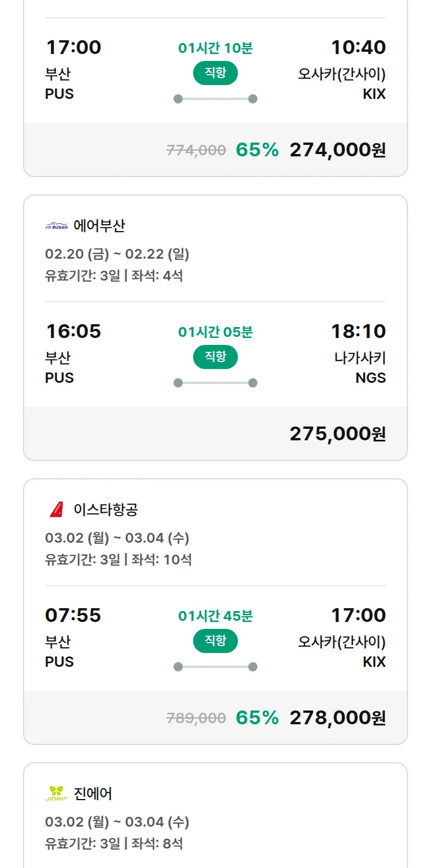The image size is (431, 868).
Task: Open the 이스타항공 airline name
Action: click(x=106, y=509)
